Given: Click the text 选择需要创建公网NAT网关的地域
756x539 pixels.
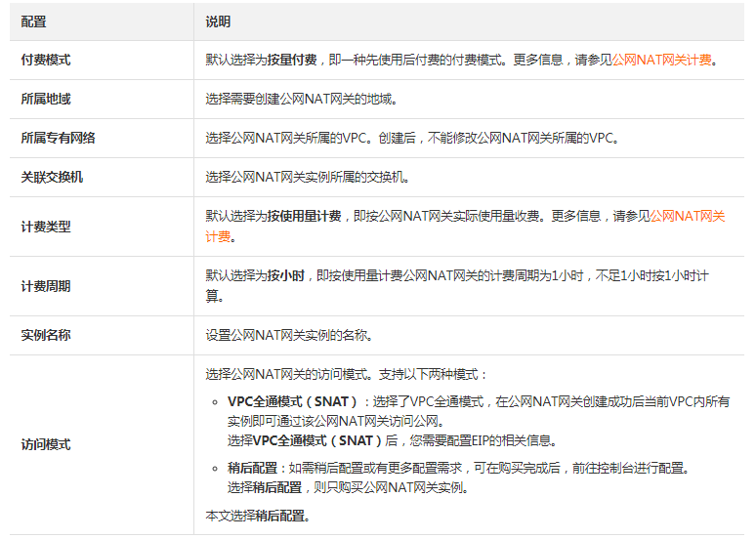Looking at the screenshot, I should 302,100.
